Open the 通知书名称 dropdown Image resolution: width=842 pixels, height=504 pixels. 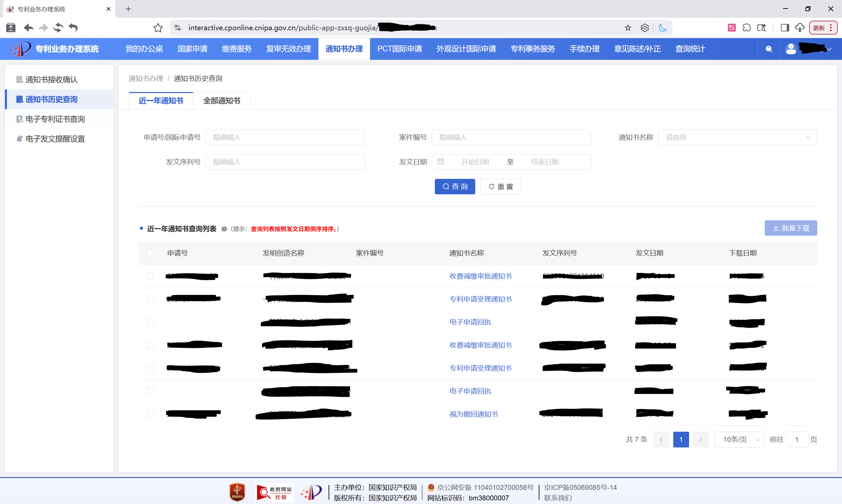pos(737,137)
